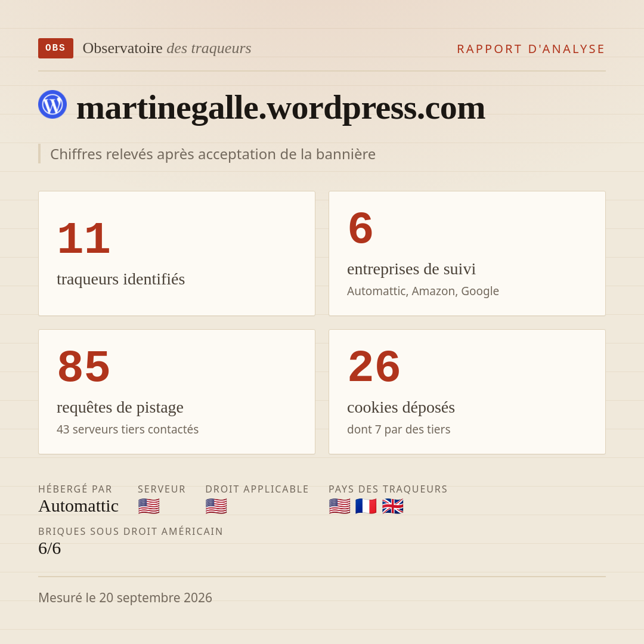Click 'Mesuré le 20 septembre 2026' date
644x644 pixels.
pos(125,597)
